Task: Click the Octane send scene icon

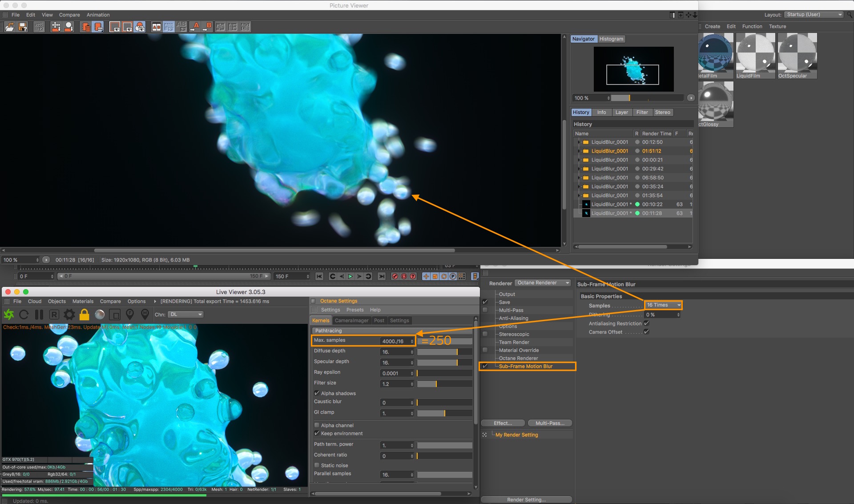Action: (9, 314)
